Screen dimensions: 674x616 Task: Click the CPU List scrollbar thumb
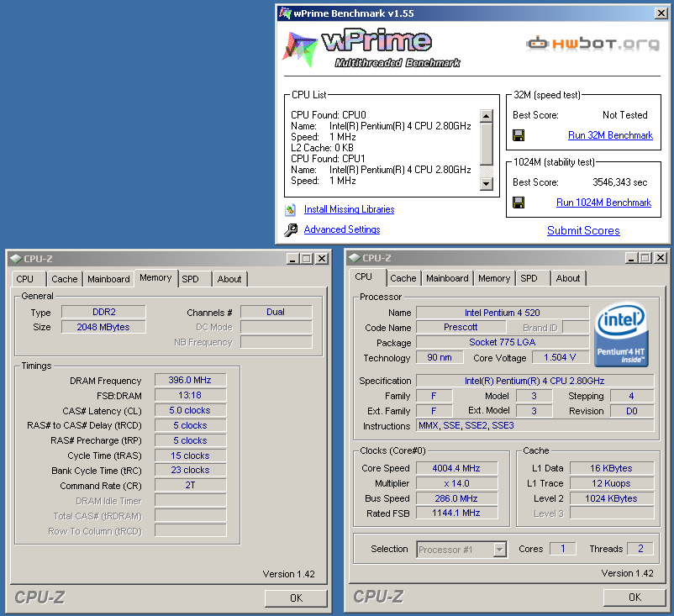pos(486,144)
